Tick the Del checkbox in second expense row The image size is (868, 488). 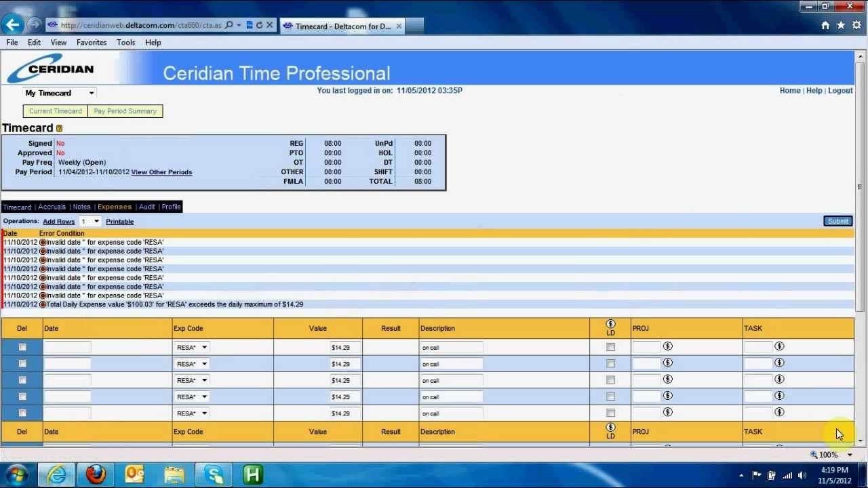point(22,363)
